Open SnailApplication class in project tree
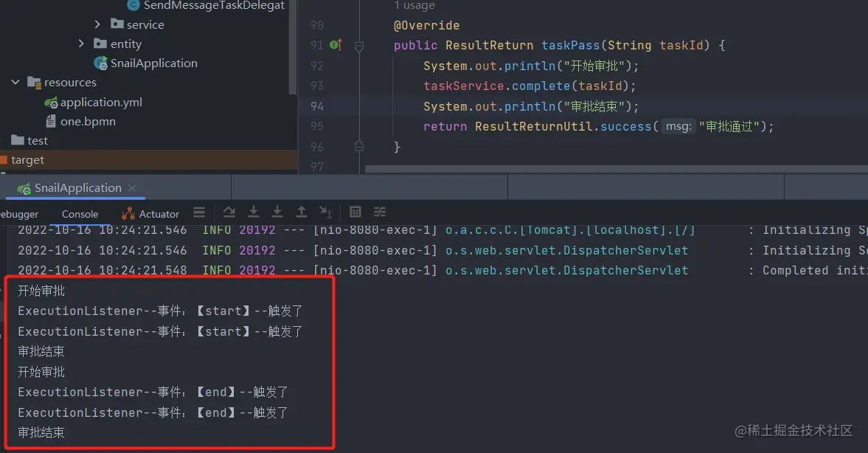868x453 pixels. point(153,63)
